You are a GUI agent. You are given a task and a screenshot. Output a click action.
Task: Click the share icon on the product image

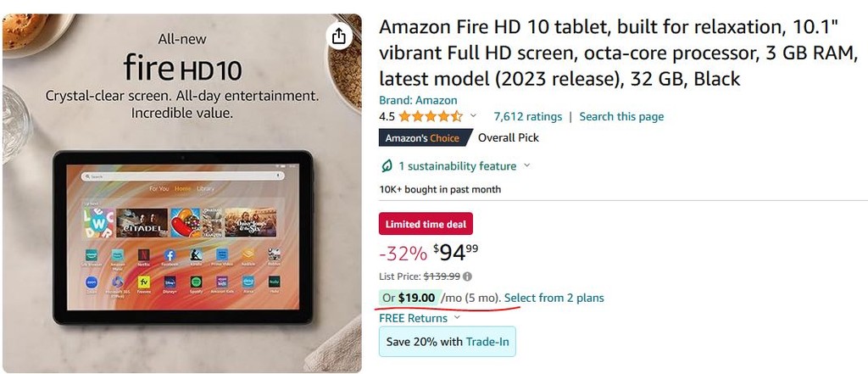[x=338, y=36]
